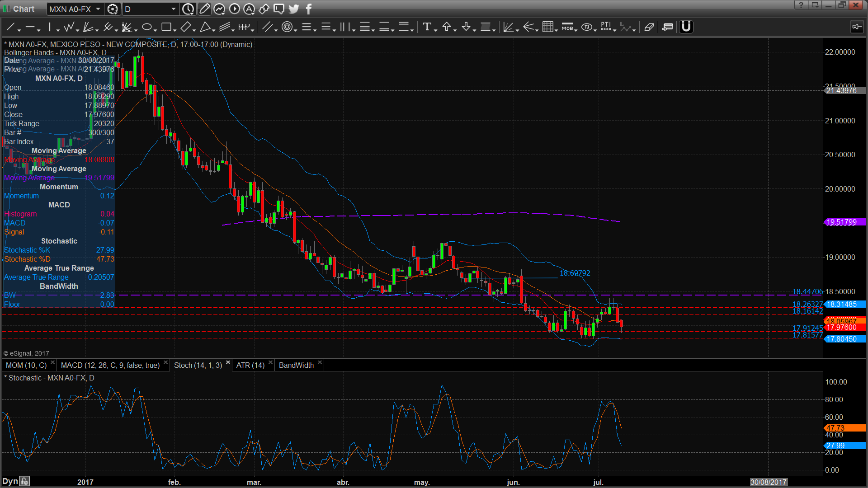868x488 pixels.
Task: Expand the PTI tool options arrow
Action: pyautogui.click(x=615, y=30)
